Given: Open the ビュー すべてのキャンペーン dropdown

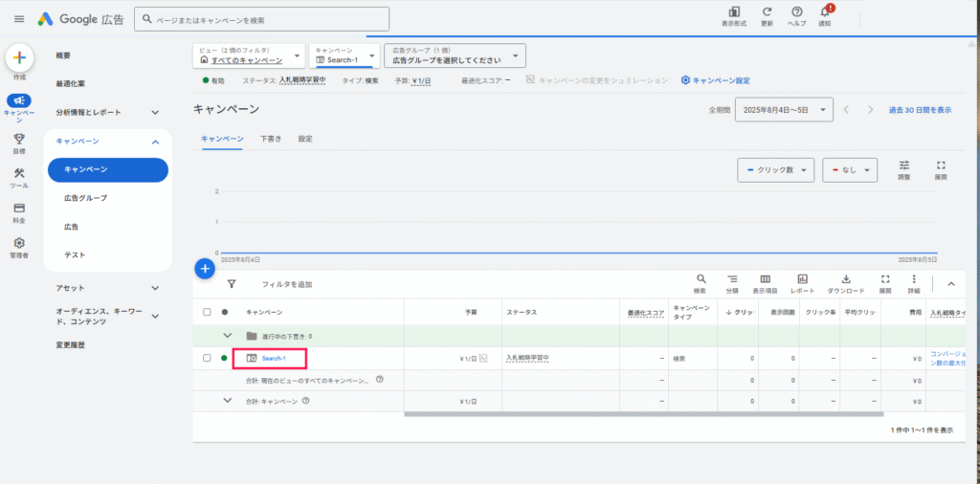Looking at the screenshot, I should [x=250, y=55].
